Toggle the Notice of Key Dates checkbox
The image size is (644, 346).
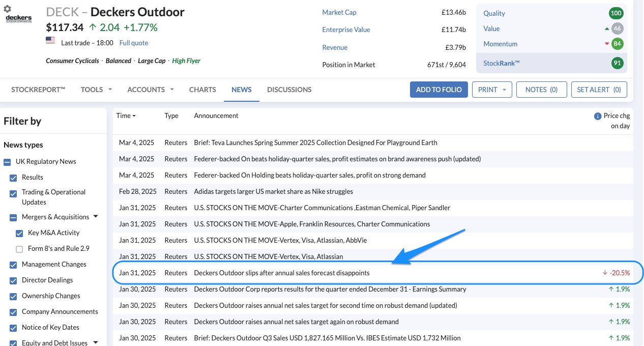point(13,328)
